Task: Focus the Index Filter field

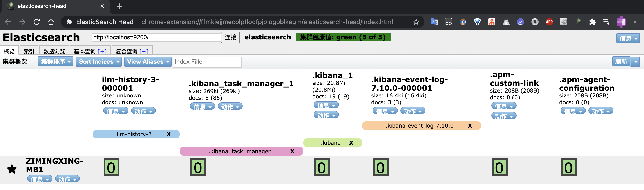Action: coord(207,62)
